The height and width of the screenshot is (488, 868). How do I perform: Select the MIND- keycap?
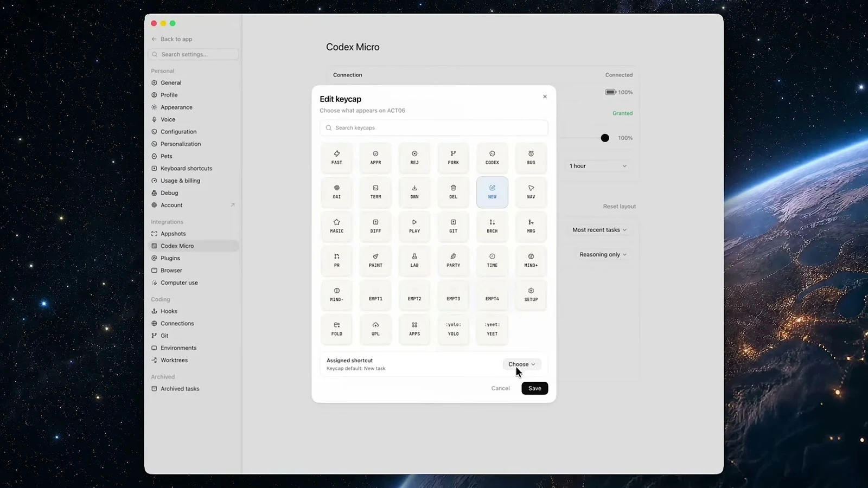coord(337,294)
